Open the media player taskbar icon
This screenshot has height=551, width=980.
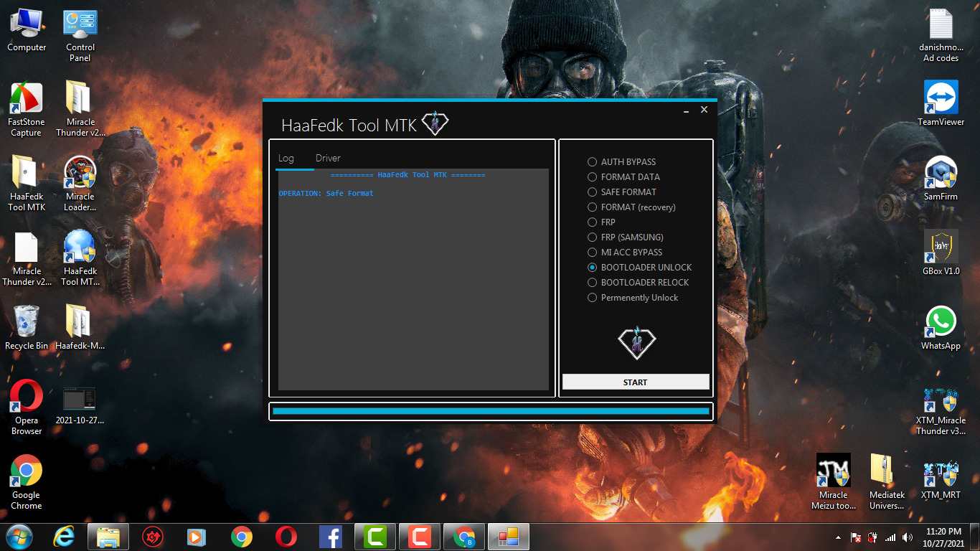coord(197,537)
